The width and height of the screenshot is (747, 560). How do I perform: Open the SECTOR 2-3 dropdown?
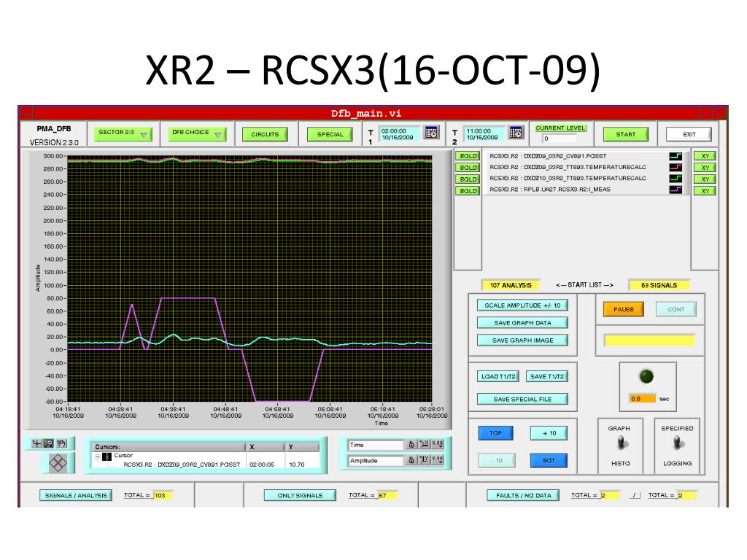pyautogui.click(x=123, y=134)
